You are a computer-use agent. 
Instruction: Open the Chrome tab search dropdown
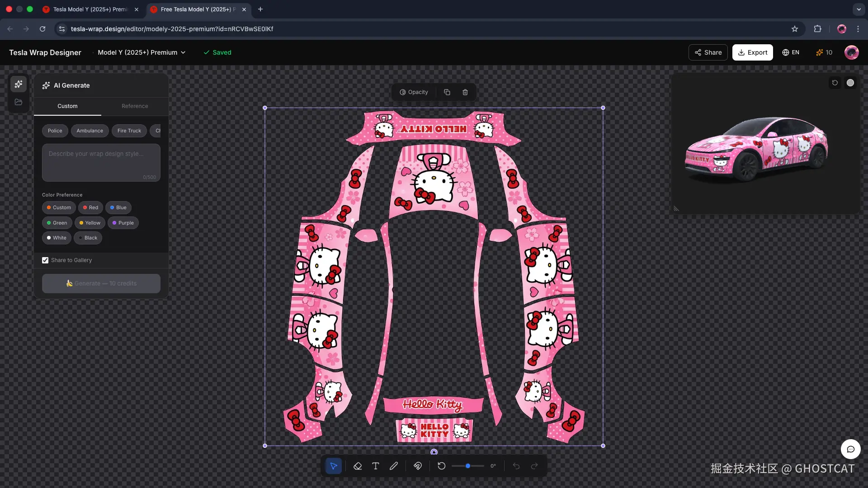tap(859, 9)
